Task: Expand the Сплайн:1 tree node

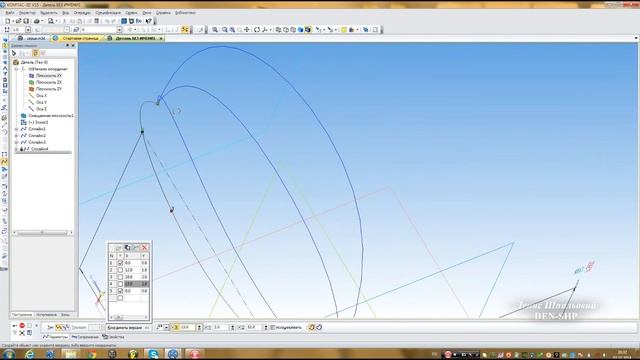Action: tap(17, 129)
